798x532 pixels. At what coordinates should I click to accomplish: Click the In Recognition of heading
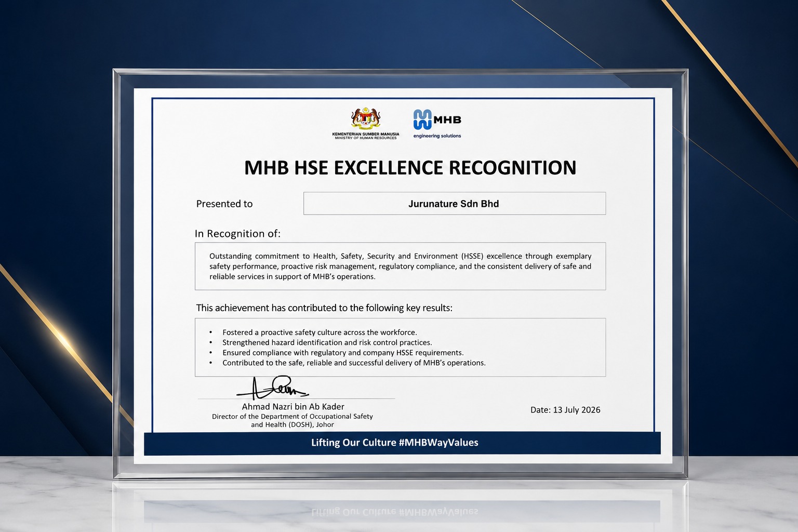237,234
